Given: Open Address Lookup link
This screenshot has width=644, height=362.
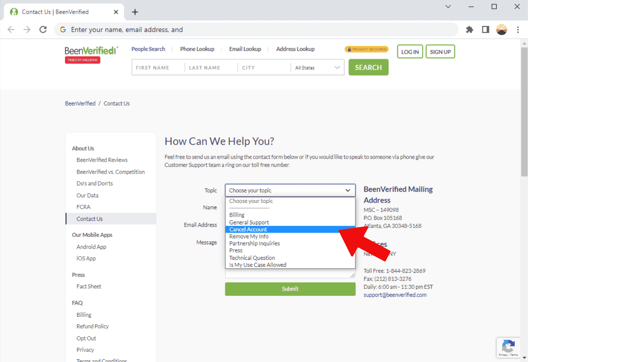Looking at the screenshot, I should [x=296, y=49].
